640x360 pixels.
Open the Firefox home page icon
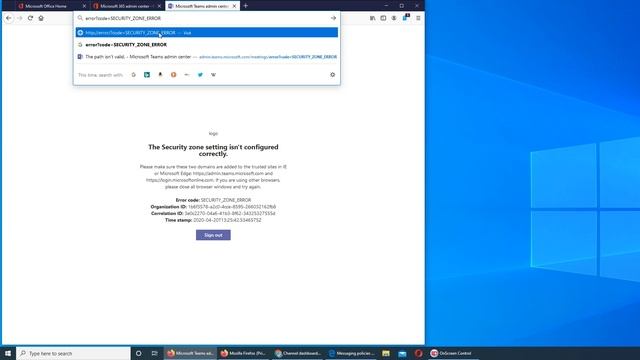coord(41,18)
